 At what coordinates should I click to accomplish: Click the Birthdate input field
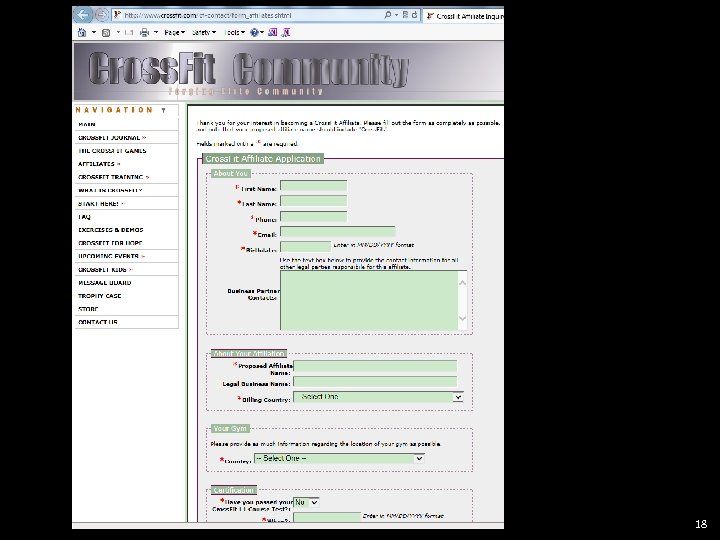click(x=306, y=247)
